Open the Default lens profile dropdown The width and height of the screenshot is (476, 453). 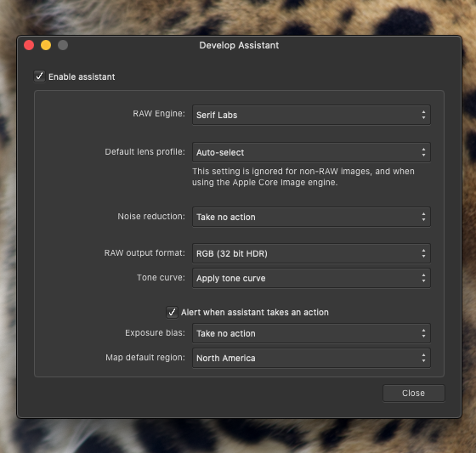311,152
